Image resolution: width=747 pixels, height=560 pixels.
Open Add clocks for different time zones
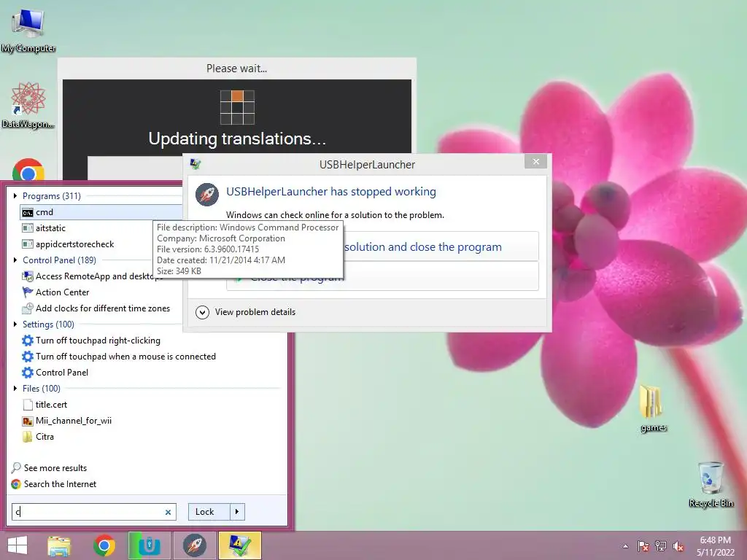(96, 308)
